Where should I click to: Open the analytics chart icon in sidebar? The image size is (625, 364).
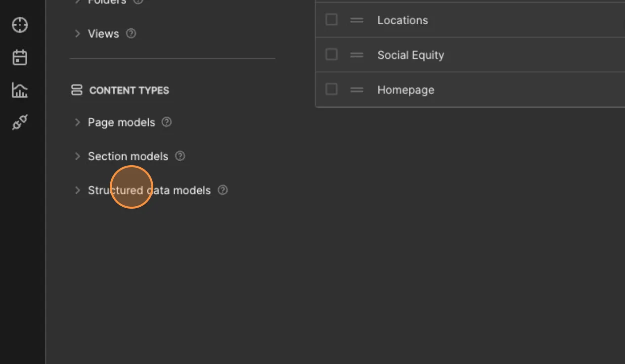(x=20, y=90)
